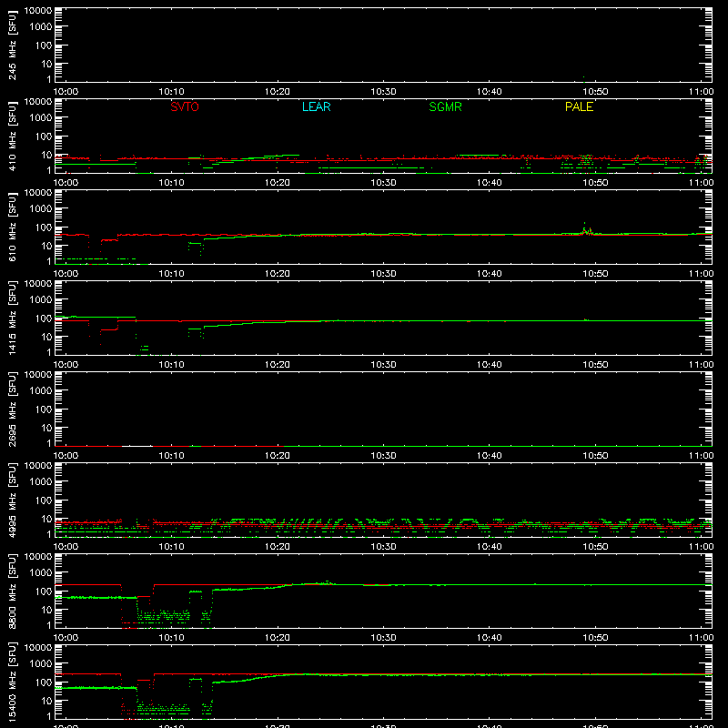This screenshot has width=728, height=728.
Task: Select the 4995 MHz [SFU] axis title
Action: tap(13, 500)
